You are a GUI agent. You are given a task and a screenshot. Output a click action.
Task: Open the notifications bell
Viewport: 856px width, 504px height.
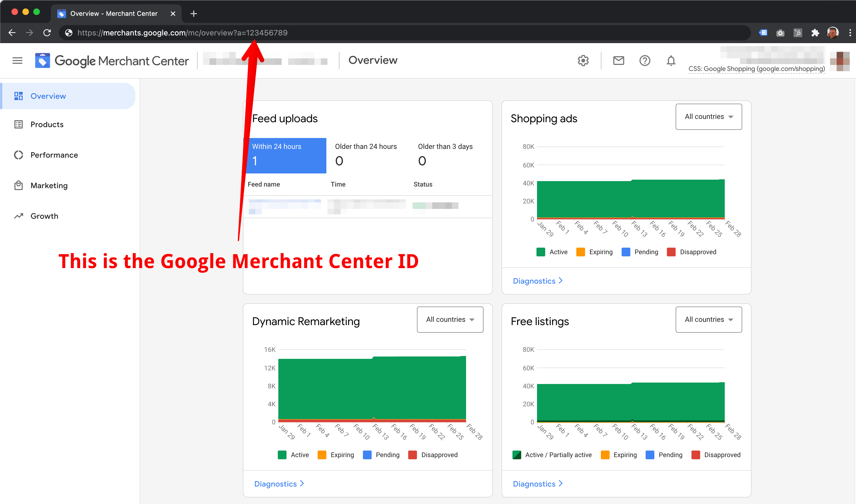click(x=670, y=61)
